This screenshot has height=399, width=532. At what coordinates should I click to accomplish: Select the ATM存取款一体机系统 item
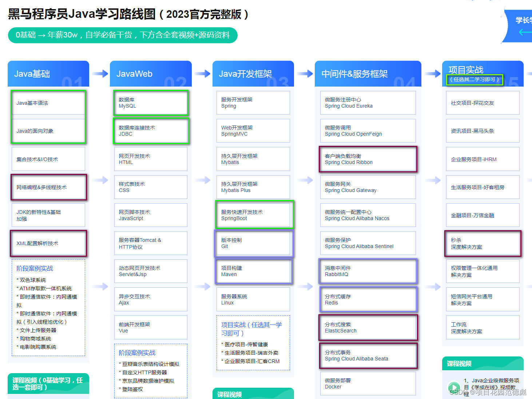(x=44, y=288)
